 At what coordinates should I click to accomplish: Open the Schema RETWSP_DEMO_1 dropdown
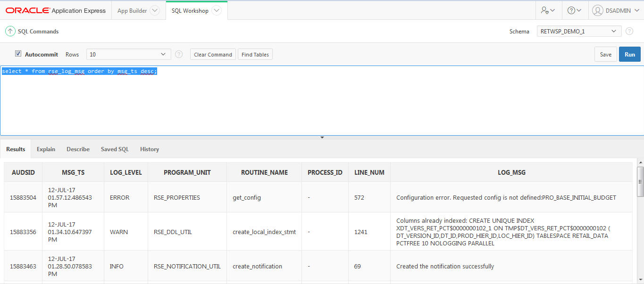pos(579,31)
